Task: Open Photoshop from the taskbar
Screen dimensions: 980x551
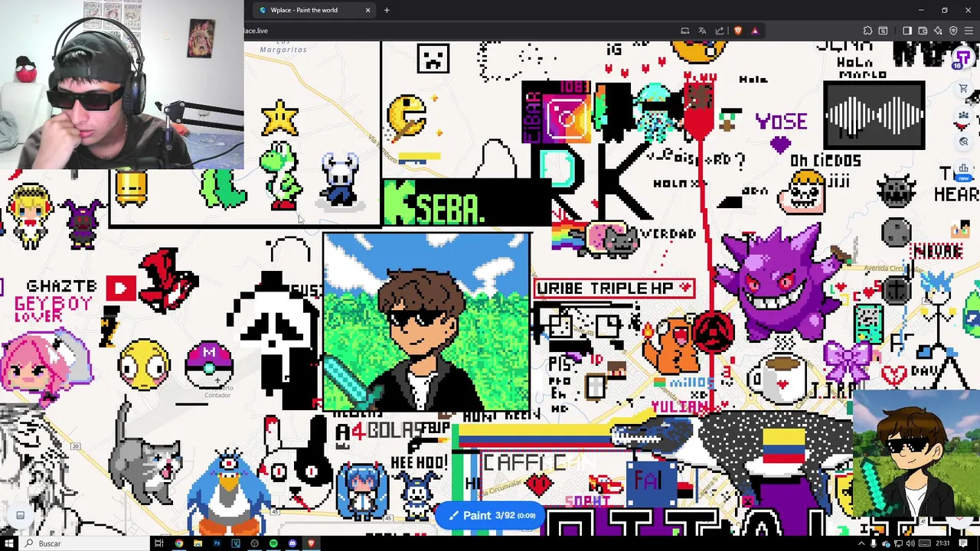Action: (217, 543)
